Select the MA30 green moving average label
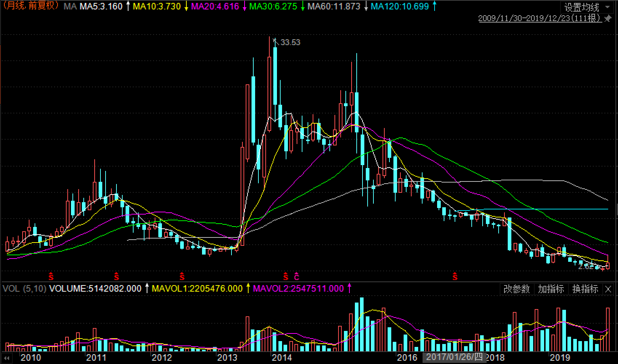Image resolution: width=618 pixels, height=364 pixels. click(273, 6)
